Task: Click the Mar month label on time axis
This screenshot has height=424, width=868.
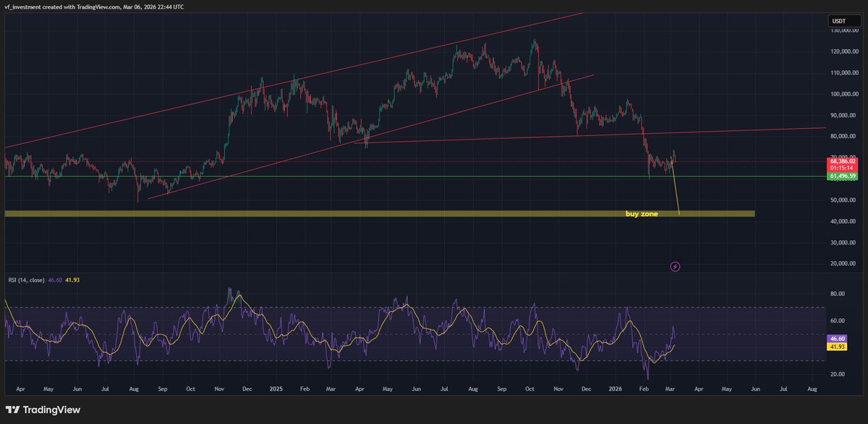Action: coord(669,389)
